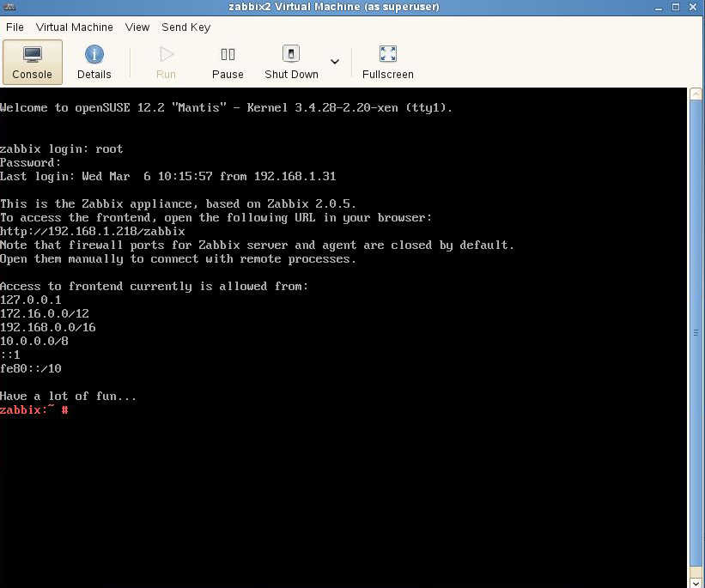Close the zabbix2 Virtual Machine window
This screenshot has width=705, height=588.
pyautogui.click(x=693, y=7)
